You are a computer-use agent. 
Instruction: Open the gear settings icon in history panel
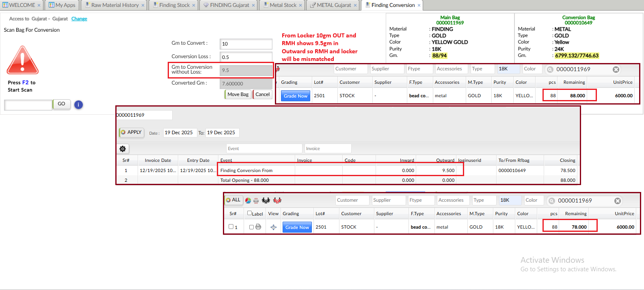pos(123,149)
